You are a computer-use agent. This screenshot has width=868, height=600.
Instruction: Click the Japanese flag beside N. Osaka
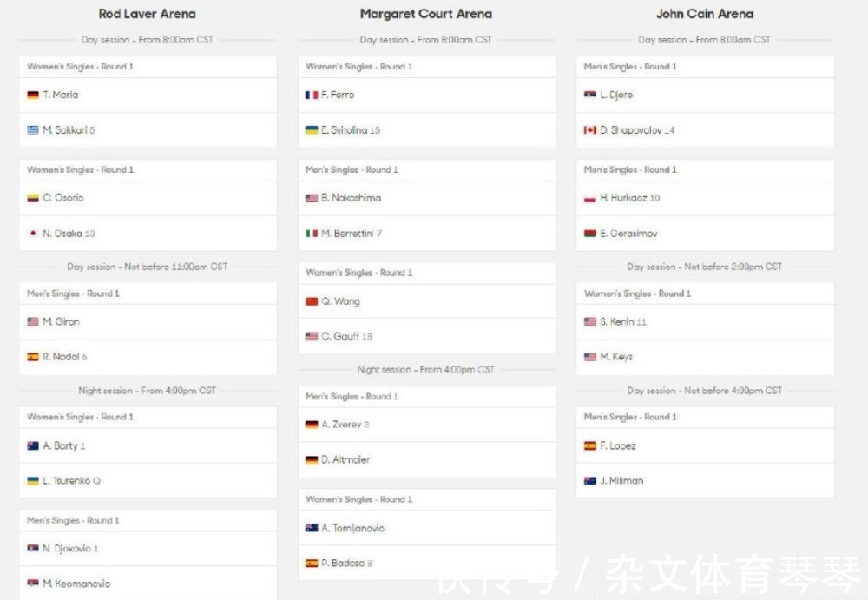33,234
